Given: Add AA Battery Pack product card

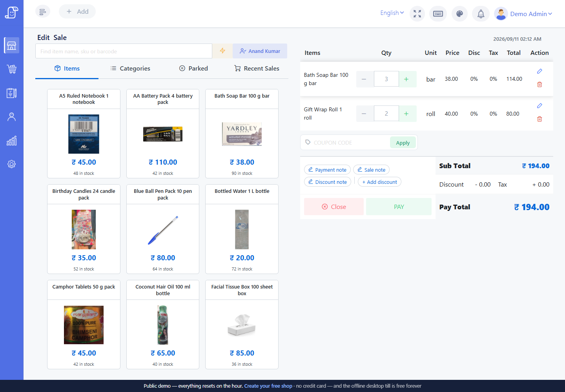Looking at the screenshot, I should 163,134.
